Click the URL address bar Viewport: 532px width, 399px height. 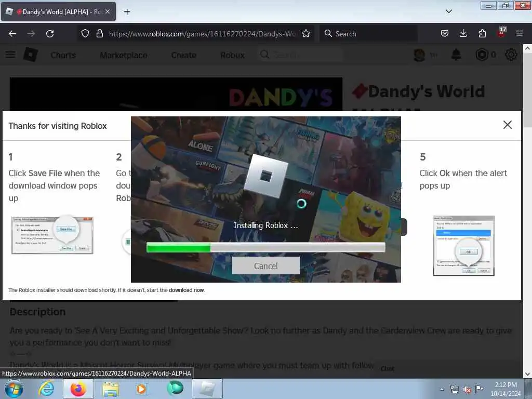click(202, 34)
